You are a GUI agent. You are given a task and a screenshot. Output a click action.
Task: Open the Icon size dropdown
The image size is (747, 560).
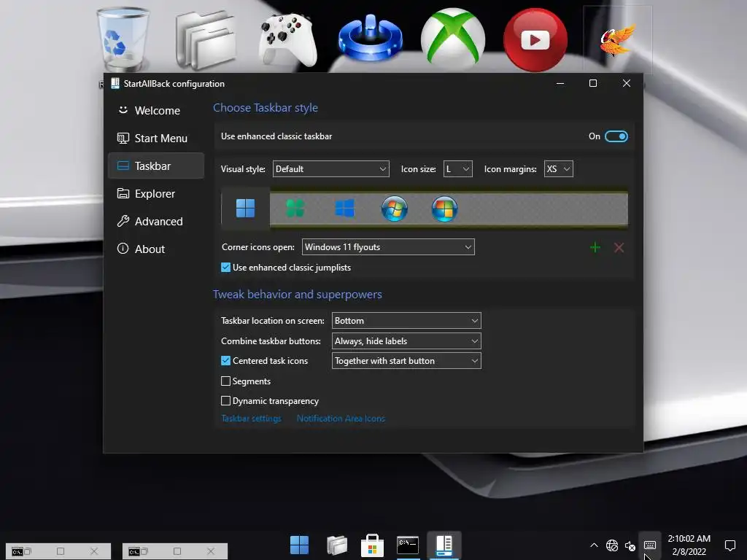[458, 169]
